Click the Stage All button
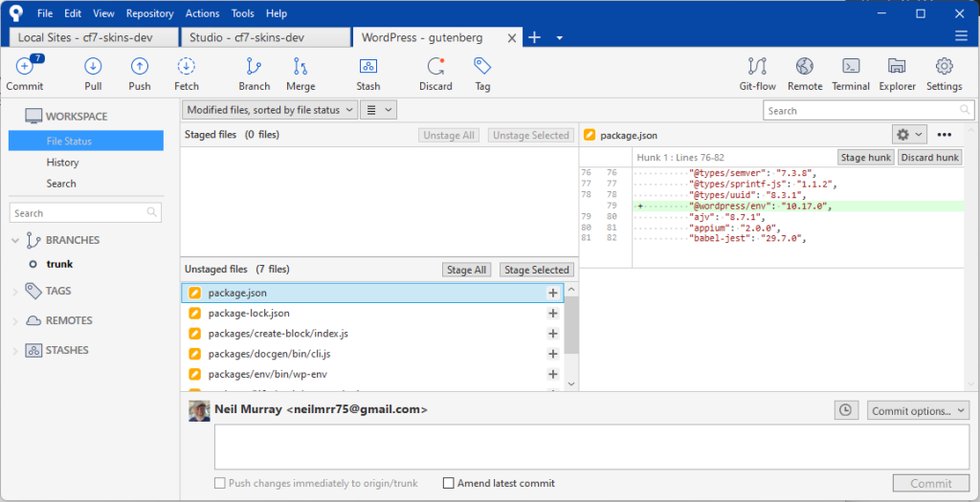This screenshot has width=980, height=502. 466,270
